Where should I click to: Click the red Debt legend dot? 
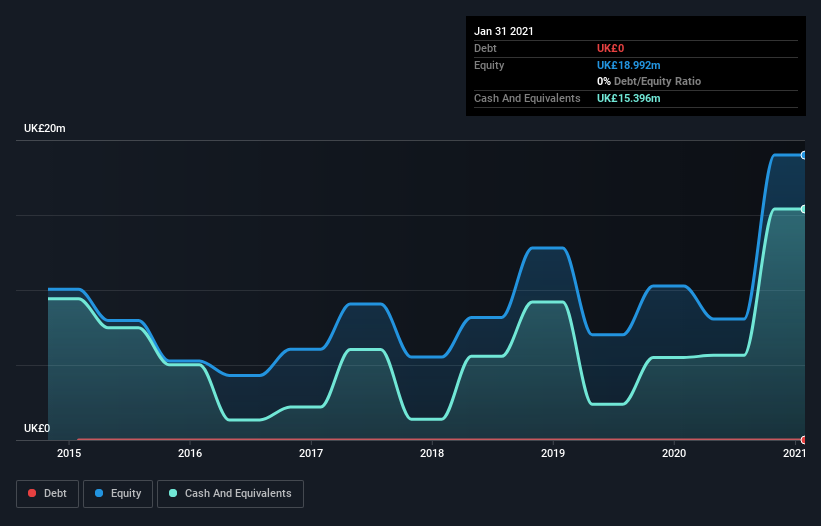coord(32,493)
